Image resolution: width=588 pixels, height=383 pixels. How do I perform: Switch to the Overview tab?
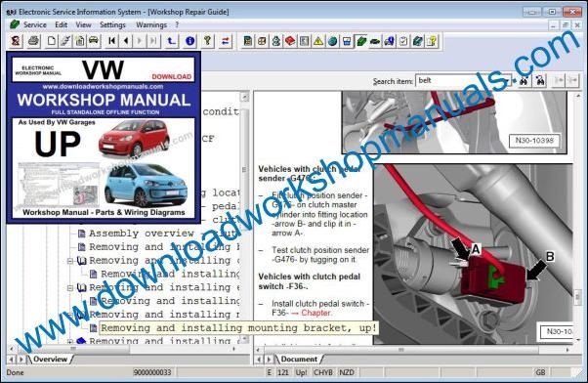[50, 359]
